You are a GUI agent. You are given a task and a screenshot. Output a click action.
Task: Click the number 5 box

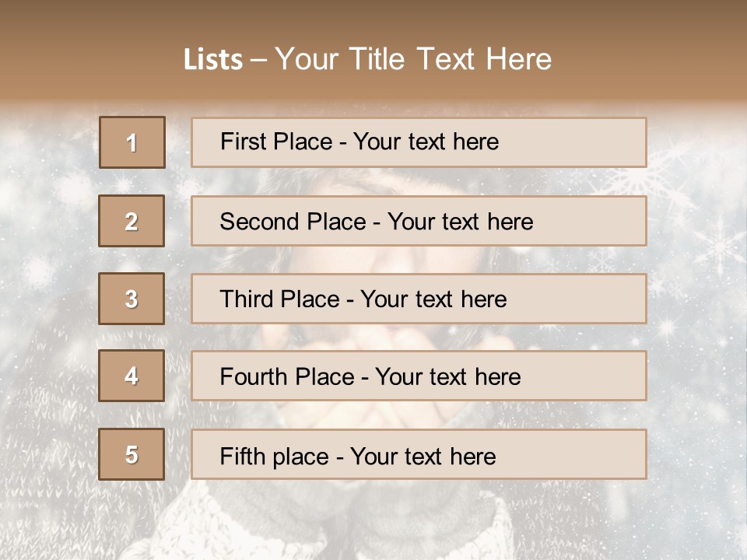(x=132, y=454)
